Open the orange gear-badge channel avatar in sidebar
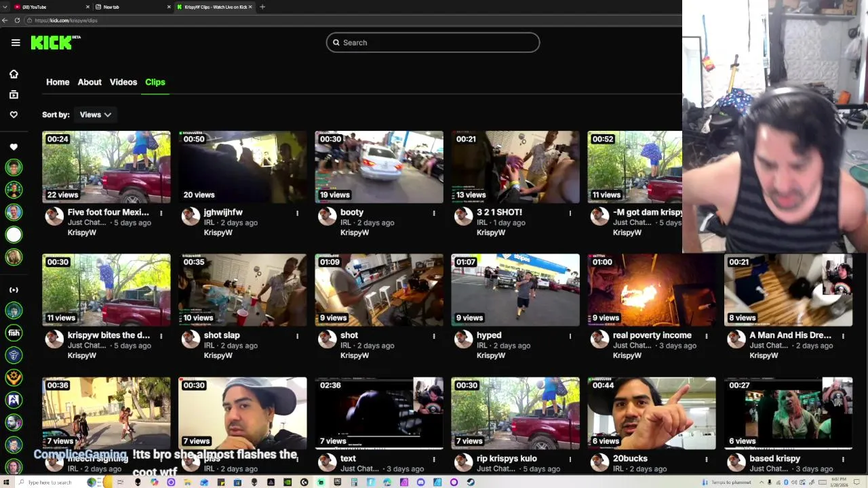 click(x=14, y=378)
